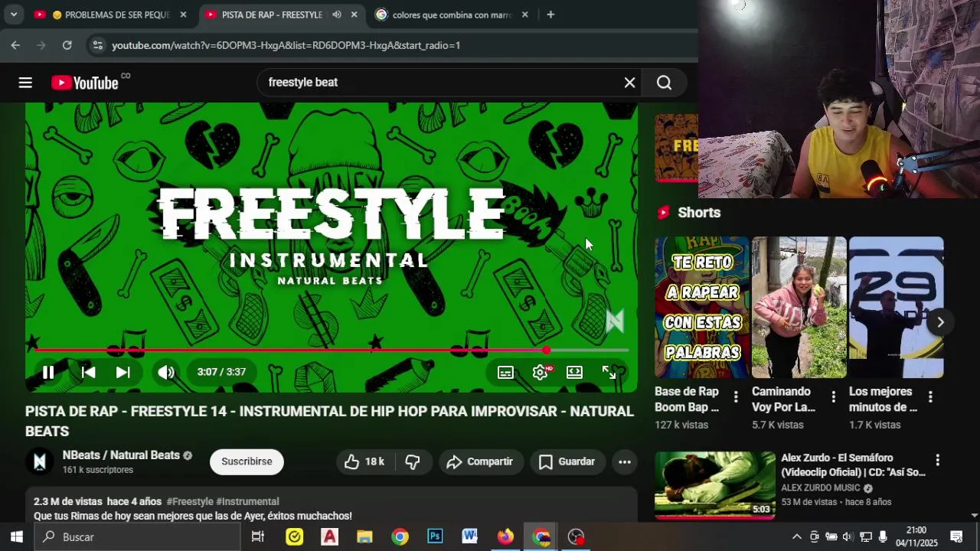
Task: Dislike the video
Action: click(413, 461)
